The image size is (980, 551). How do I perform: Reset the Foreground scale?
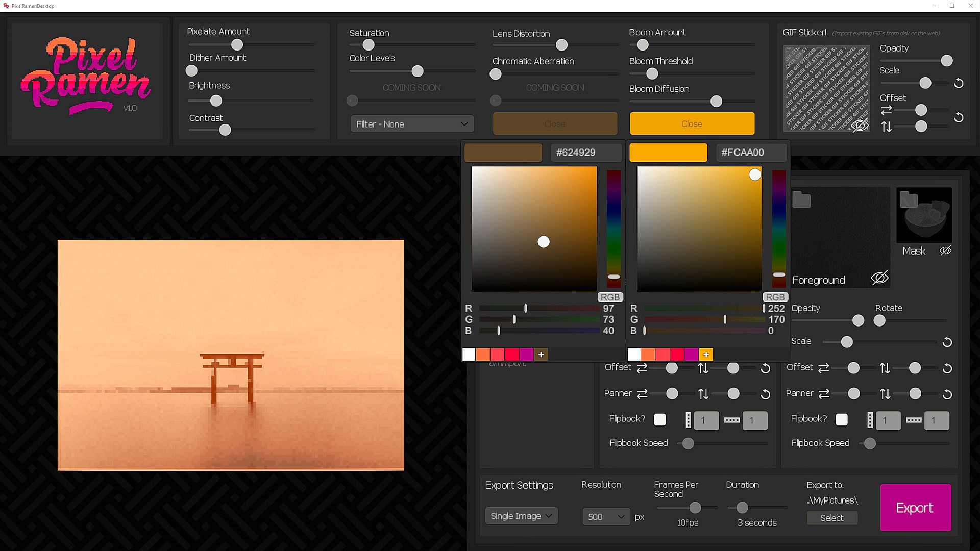coord(947,342)
